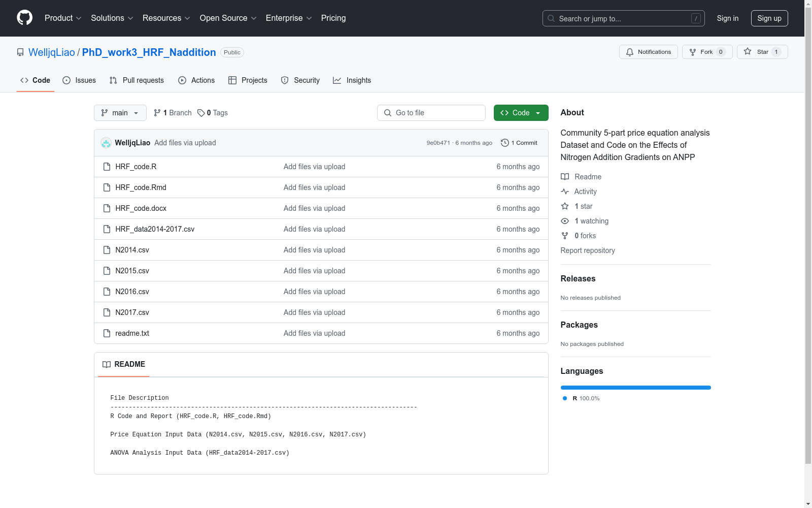Click the search magnifier icon in header
Screen dimensions: 812x508
coord(551,18)
